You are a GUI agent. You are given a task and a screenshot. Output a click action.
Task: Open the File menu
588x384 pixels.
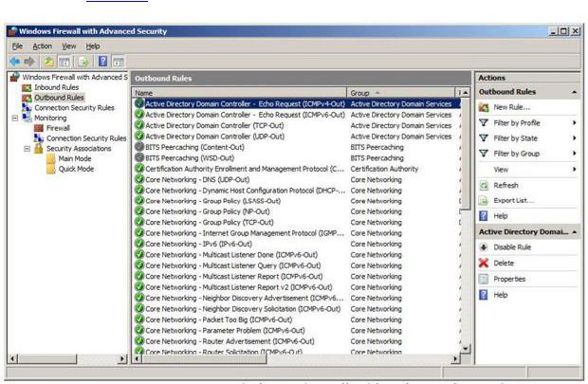pyautogui.click(x=17, y=46)
